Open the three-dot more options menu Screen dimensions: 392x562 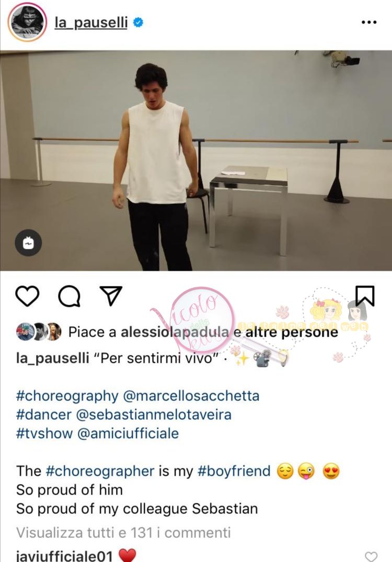tap(369, 22)
